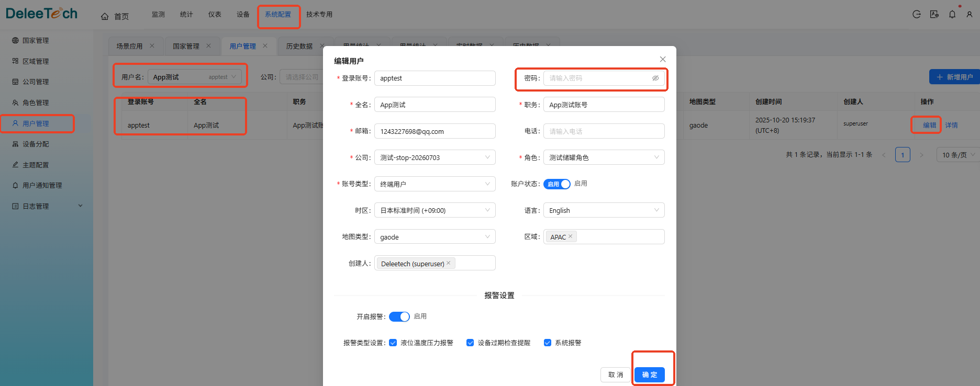The width and height of the screenshot is (980, 386).
Task: Remove the APAC region tag
Action: [x=570, y=236]
